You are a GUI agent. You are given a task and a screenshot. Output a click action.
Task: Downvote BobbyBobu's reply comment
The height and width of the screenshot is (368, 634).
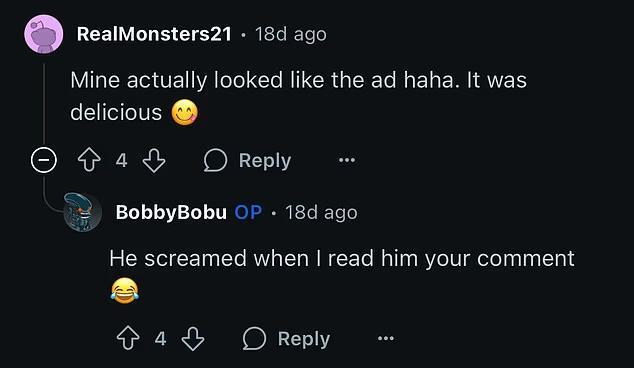(x=193, y=338)
